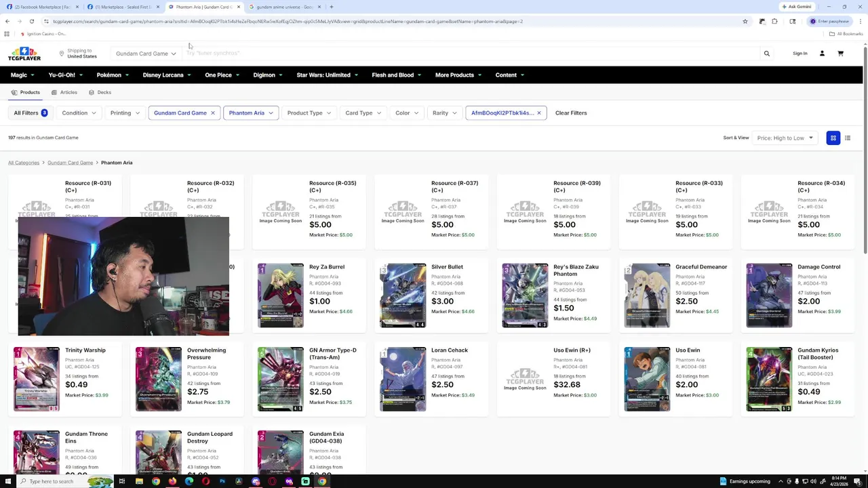Switch to list view
This screenshot has width=868, height=488.
pyautogui.click(x=848, y=138)
